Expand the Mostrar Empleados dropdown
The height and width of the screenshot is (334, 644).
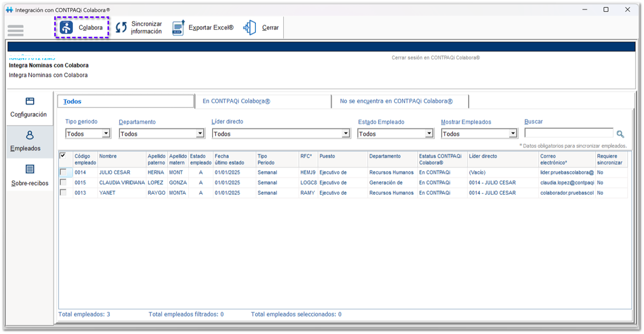(x=513, y=134)
